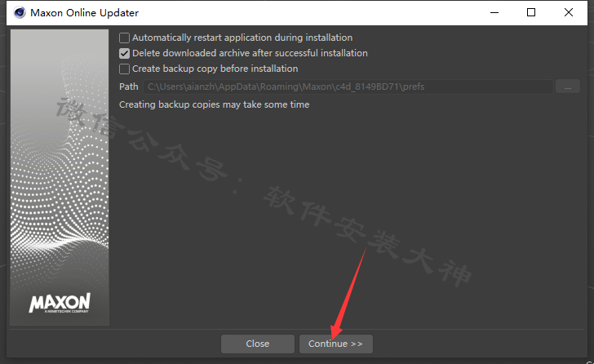
Task: Click the 'Automatically restart application during installation' label
Action: coord(242,38)
